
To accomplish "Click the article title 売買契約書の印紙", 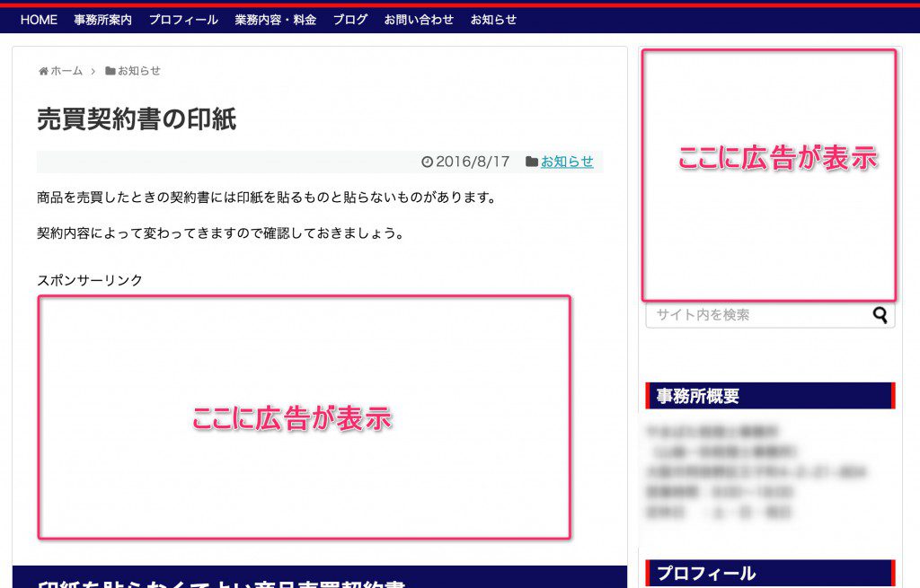I will click(x=137, y=119).
